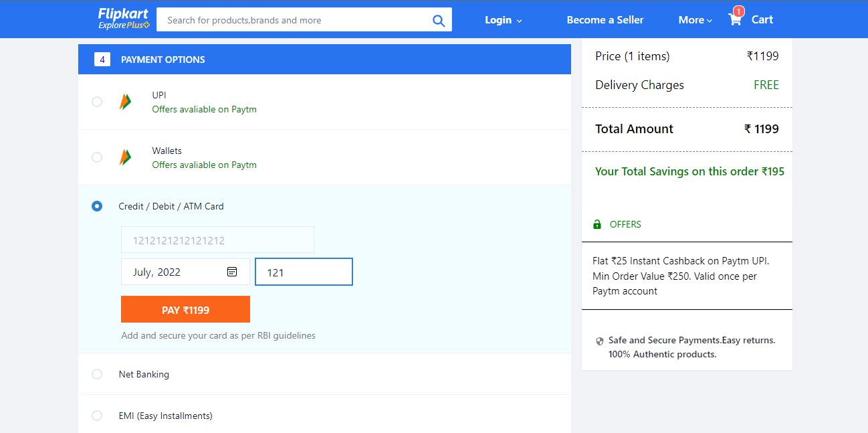Click the step number 4 badge
The image size is (868, 433).
[102, 60]
